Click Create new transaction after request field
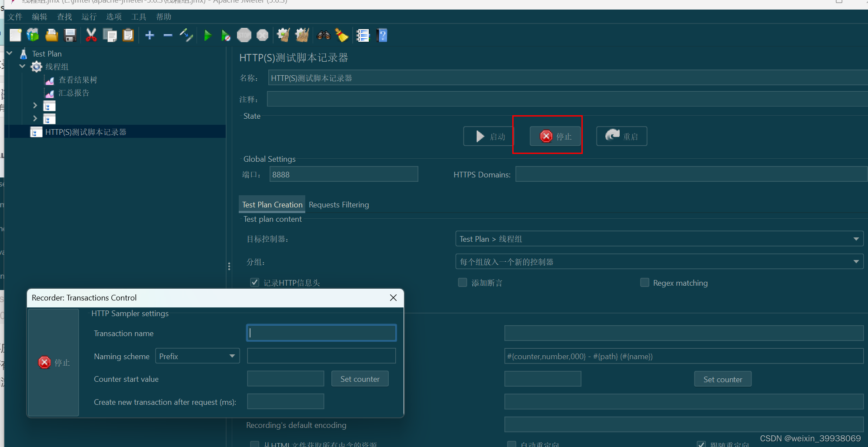 (286, 401)
